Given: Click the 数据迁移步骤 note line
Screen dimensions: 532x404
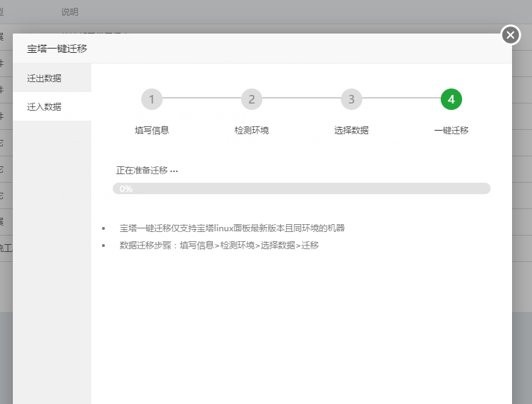Looking at the screenshot, I should click(219, 245).
